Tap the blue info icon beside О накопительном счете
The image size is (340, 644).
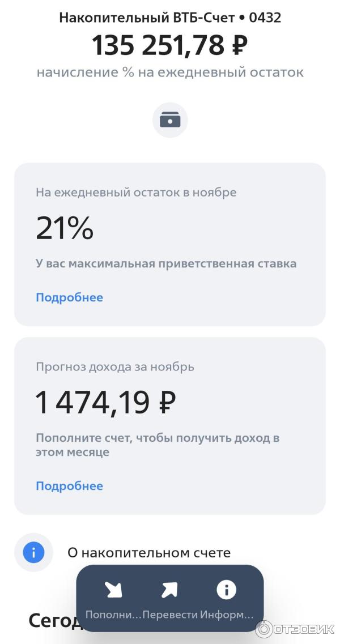(x=33, y=552)
